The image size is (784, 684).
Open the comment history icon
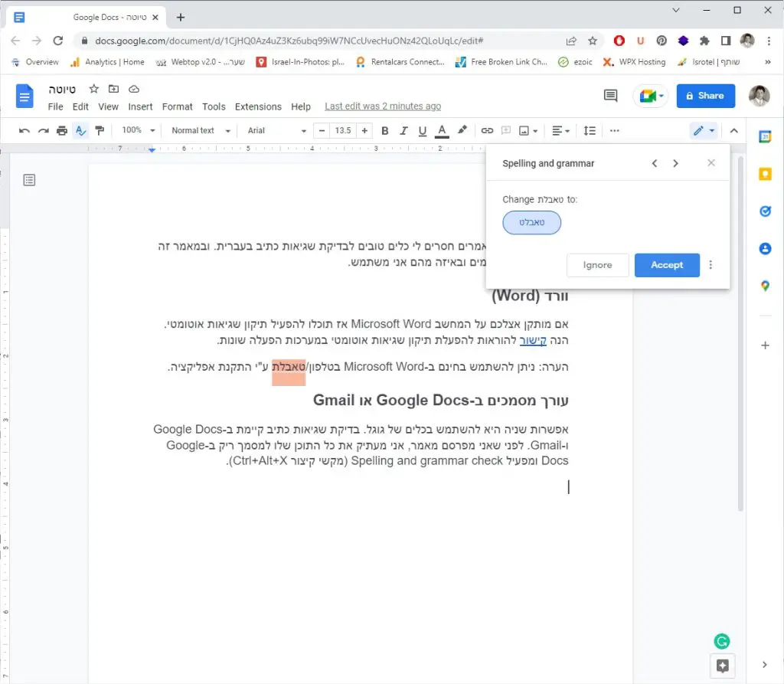pyautogui.click(x=610, y=95)
